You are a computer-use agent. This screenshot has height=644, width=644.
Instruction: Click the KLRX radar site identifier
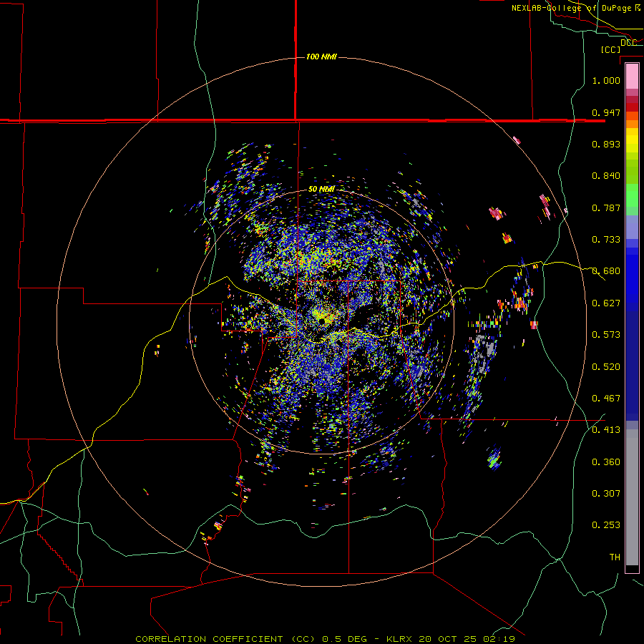click(x=401, y=639)
